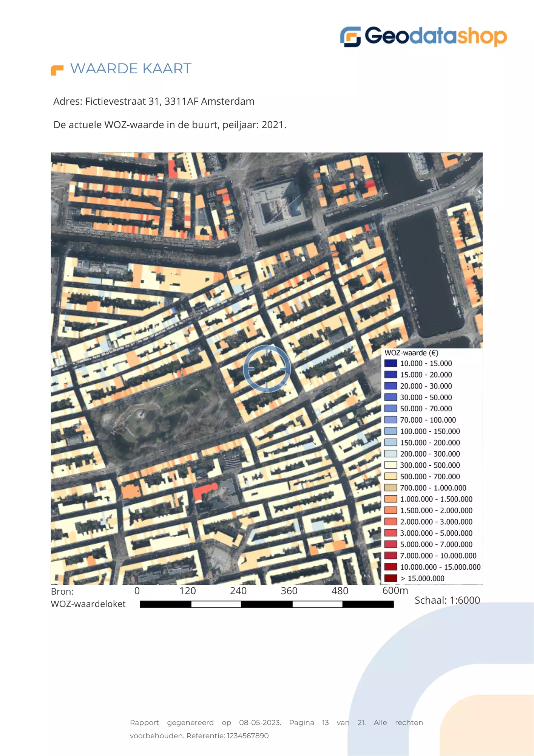Select the 3.000.000 - 5.000.000 legend swatch
This screenshot has height=756, width=534.
coord(390,533)
